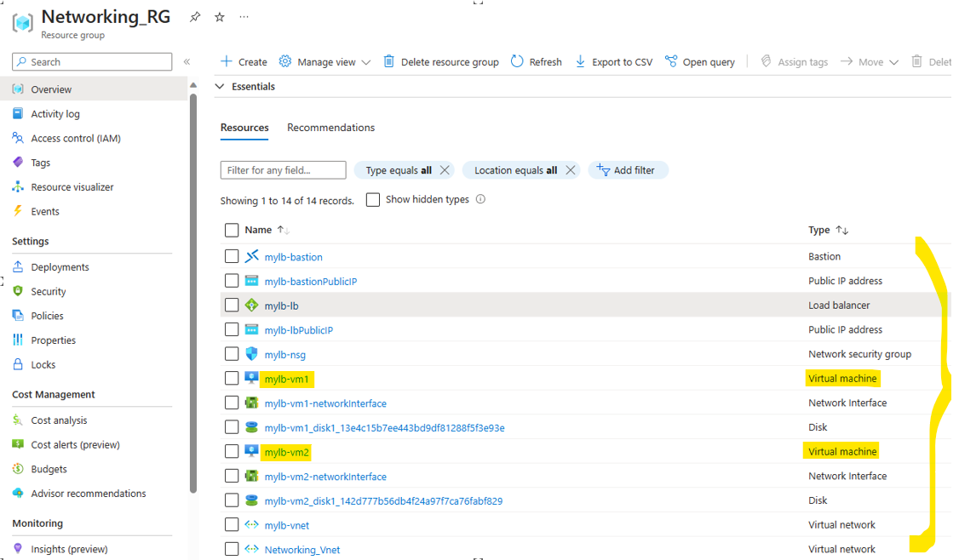Click the mylb-nsg shield icon
The width and height of the screenshot is (959, 560).
pyautogui.click(x=251, y=354)
